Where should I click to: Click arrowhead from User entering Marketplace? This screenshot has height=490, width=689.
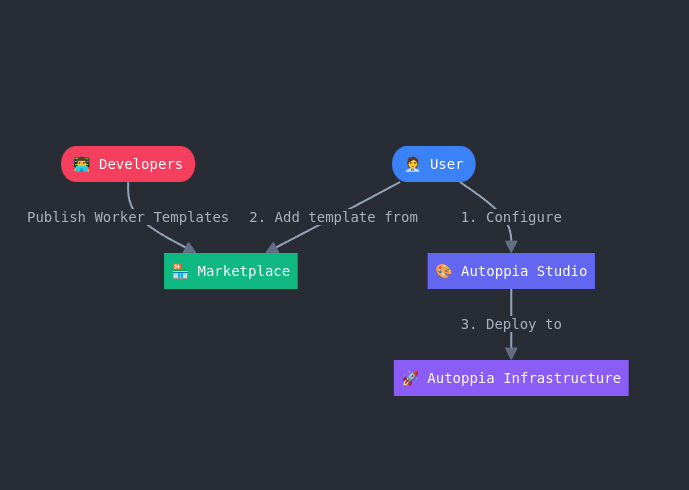pyautogui.click(x=272, y=248)
